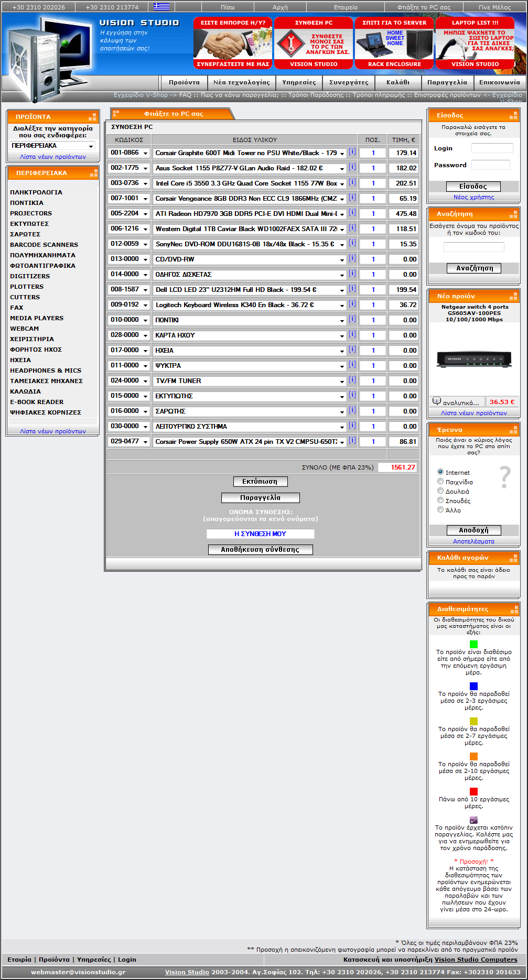Expand the ATI Radeon HD7970 graphics dropdown
This screenshot has height=980, width=528.
coord(250,214)
